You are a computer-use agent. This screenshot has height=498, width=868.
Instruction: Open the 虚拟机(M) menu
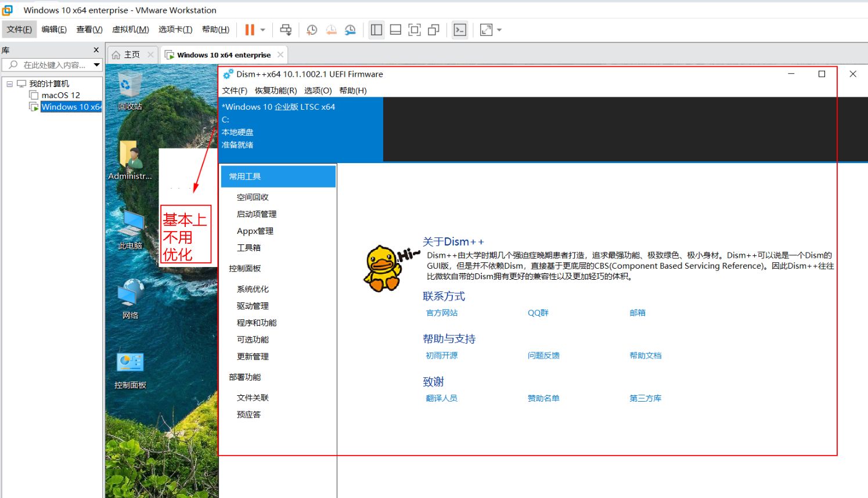(x=130, y=30)
